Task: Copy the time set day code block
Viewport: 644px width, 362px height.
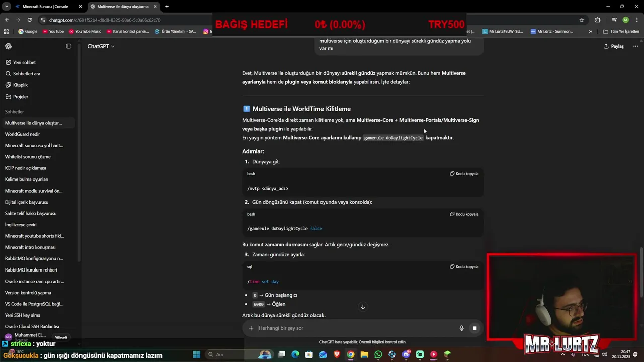Action: click(464, 267)
